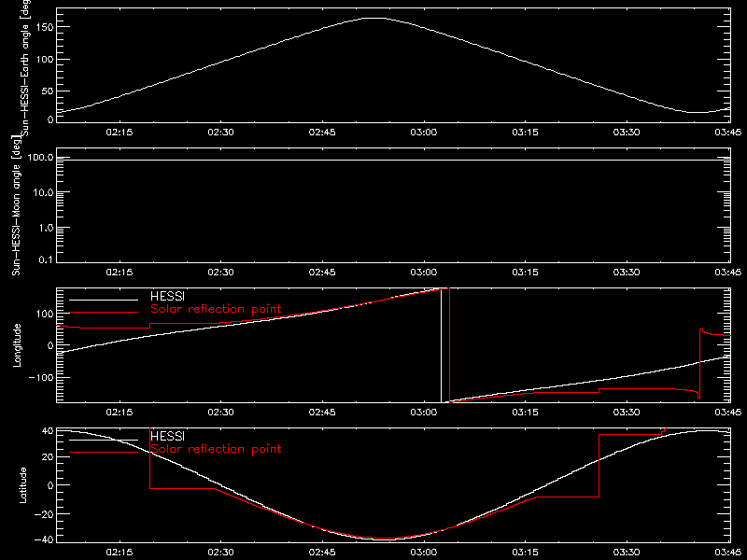
Task: Click 03:00 label under Earth angle plot
Action: [x=424, y=132]
